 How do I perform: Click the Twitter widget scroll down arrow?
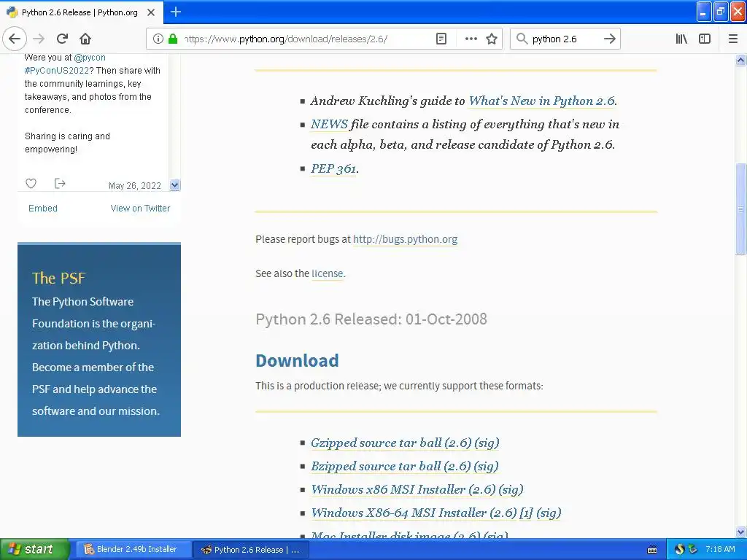tap(175, 184)
